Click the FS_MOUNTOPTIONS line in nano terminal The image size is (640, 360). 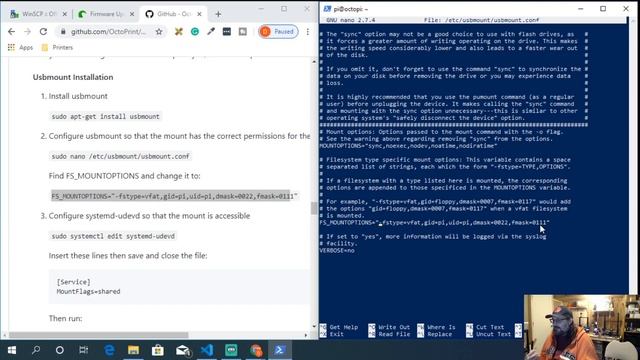435,222
